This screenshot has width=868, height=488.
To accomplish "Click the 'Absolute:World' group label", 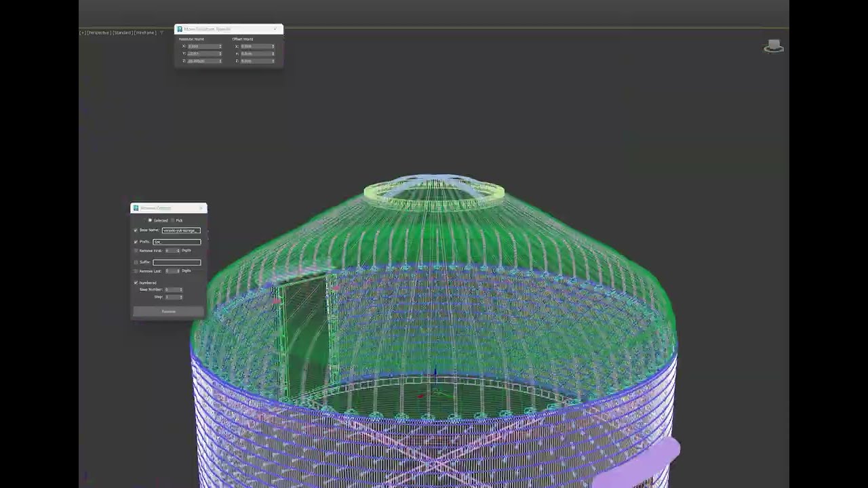I will (x=191, y=39).
